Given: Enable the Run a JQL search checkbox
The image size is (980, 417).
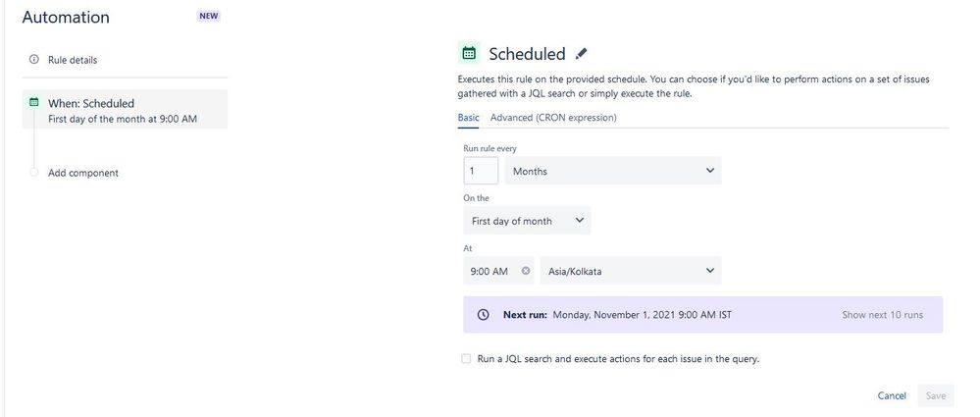Looking at the screenshot, I should pyautogui.click(x=466, y=359).
